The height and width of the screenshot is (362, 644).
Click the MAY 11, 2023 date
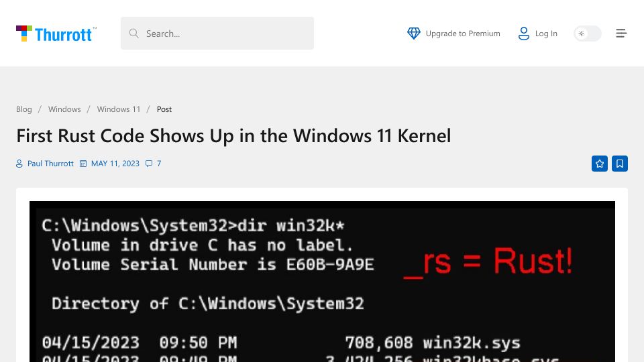(115, 164)
